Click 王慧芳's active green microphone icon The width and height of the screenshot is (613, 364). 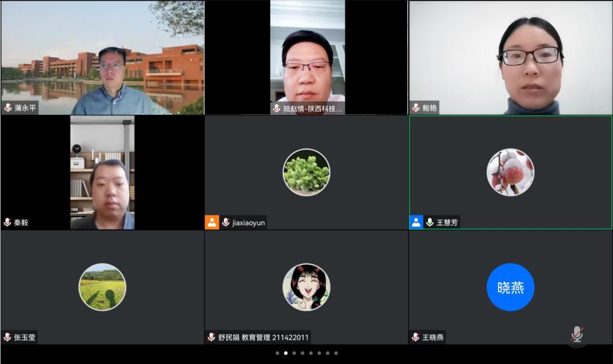pyautogui.click(x=429, y=222)
